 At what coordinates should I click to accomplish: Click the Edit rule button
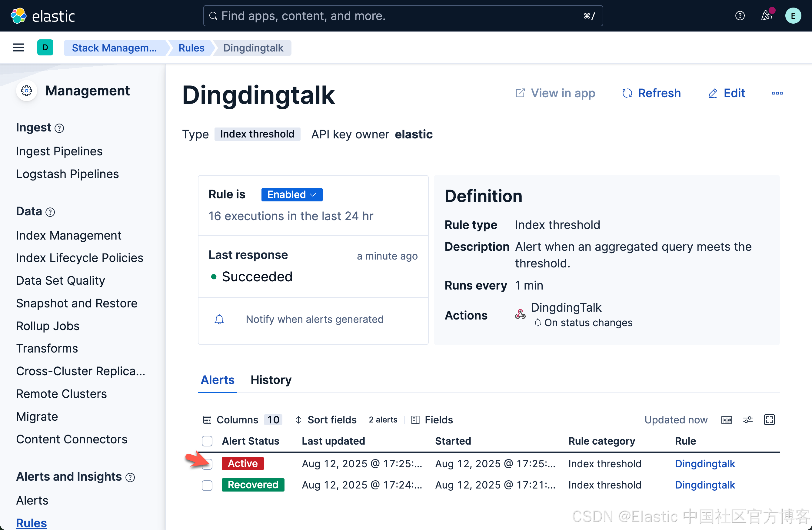tap(727, 93)
